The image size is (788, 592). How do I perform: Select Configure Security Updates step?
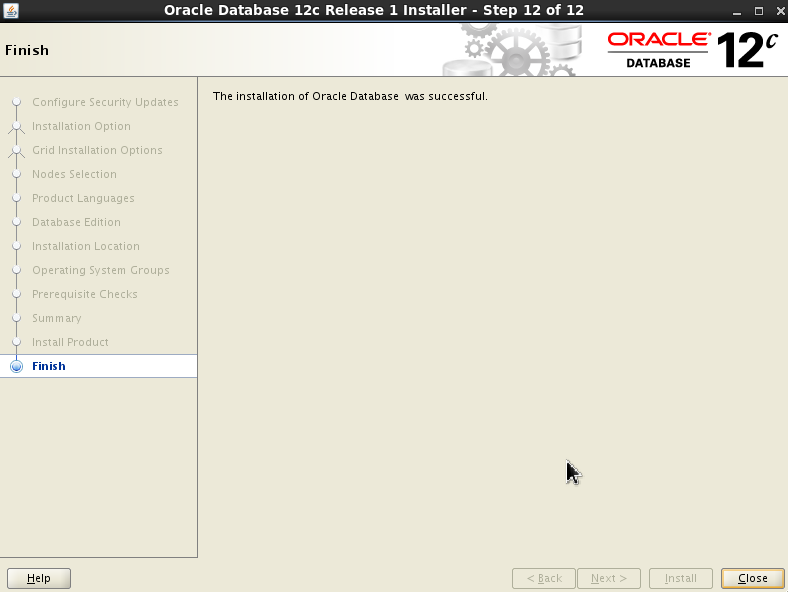tap(105, 102)
